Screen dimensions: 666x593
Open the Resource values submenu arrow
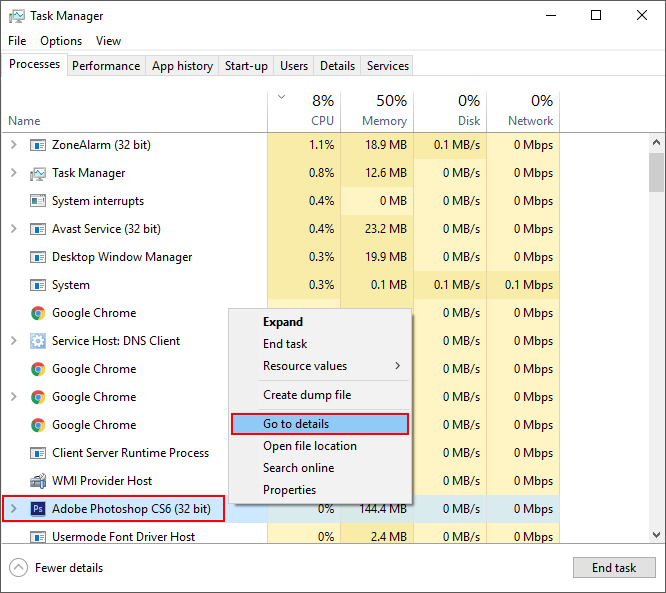pyautogui.click(x=398, y=366)
